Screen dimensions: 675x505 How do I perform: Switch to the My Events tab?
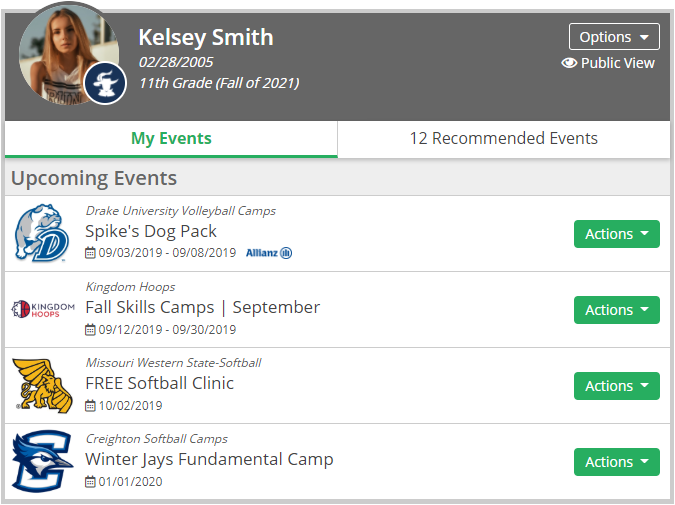[x=171, y=139]
